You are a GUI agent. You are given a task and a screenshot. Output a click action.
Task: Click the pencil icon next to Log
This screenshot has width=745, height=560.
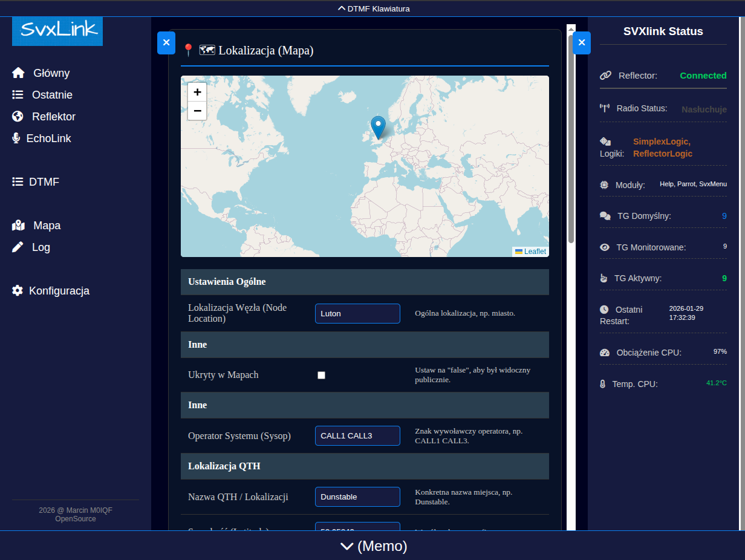tap(18, 247)
